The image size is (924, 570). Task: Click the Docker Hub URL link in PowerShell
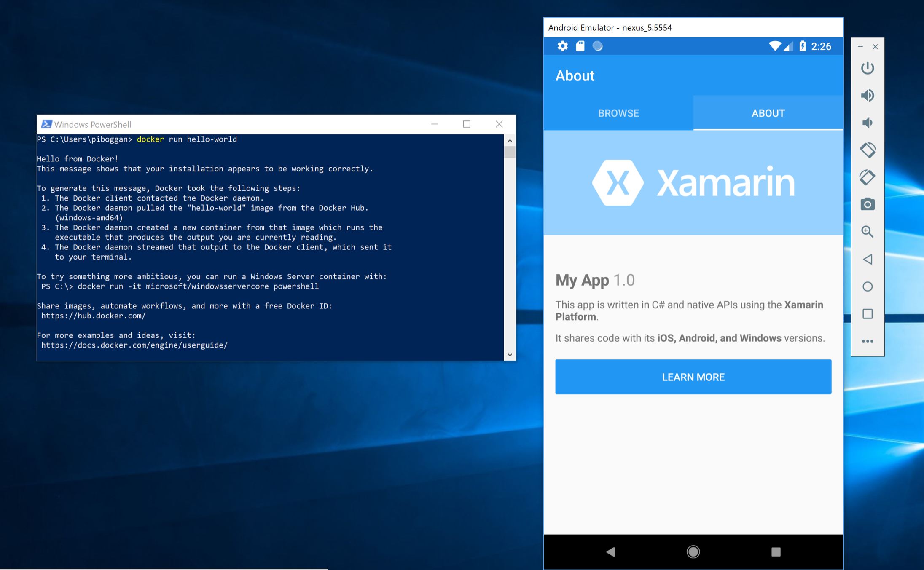pos(92,316)
